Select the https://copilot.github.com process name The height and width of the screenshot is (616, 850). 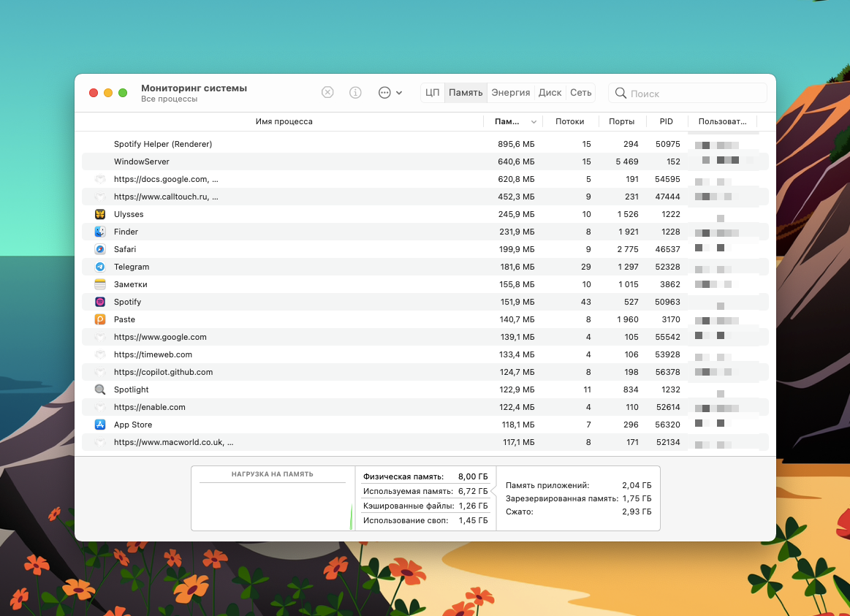click(x=163, y=372)
